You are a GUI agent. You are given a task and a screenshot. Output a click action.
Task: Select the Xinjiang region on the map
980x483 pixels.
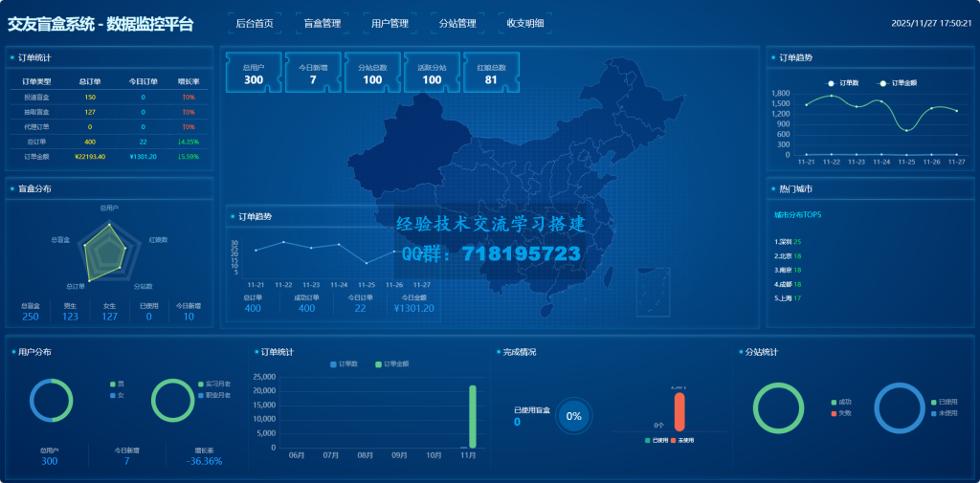point(410,147)
